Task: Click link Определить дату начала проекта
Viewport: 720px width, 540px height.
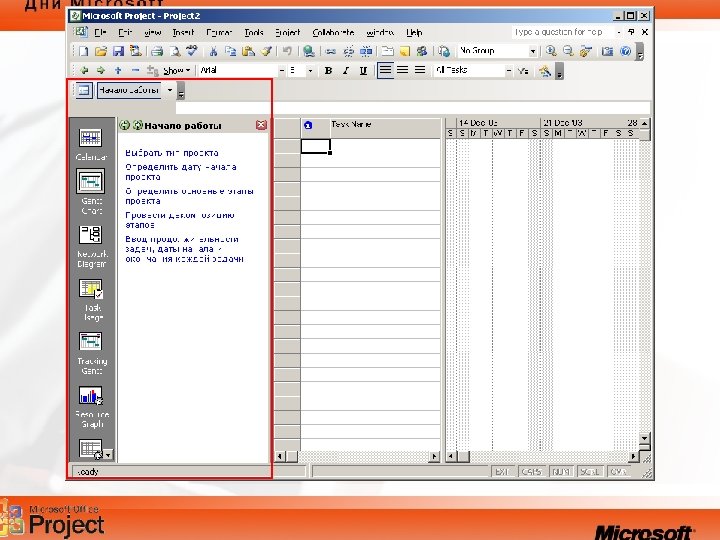Action: (181, 172)
